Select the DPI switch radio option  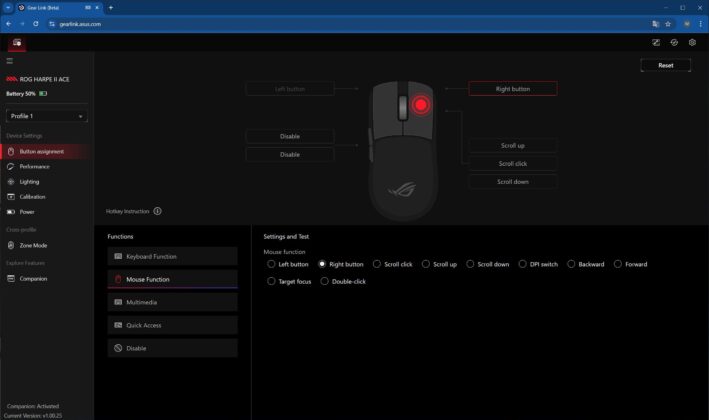pyautogui.click(x=522, y=264)
